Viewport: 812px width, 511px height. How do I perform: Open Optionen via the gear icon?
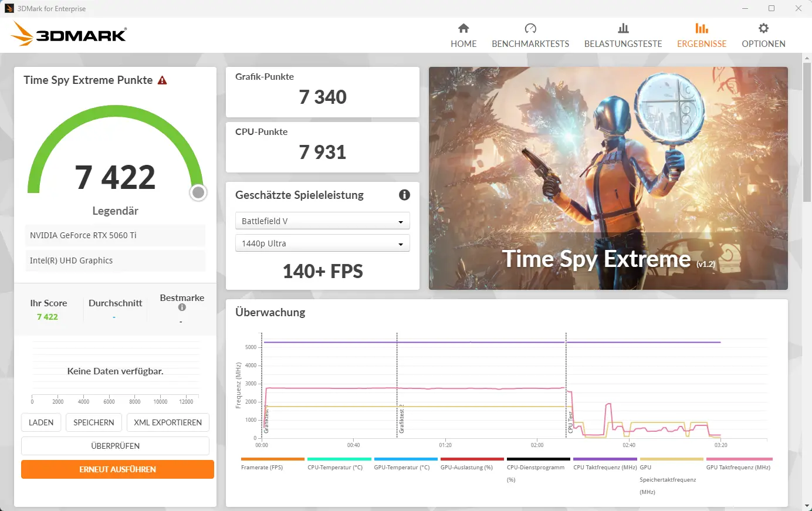click(763, 28)
